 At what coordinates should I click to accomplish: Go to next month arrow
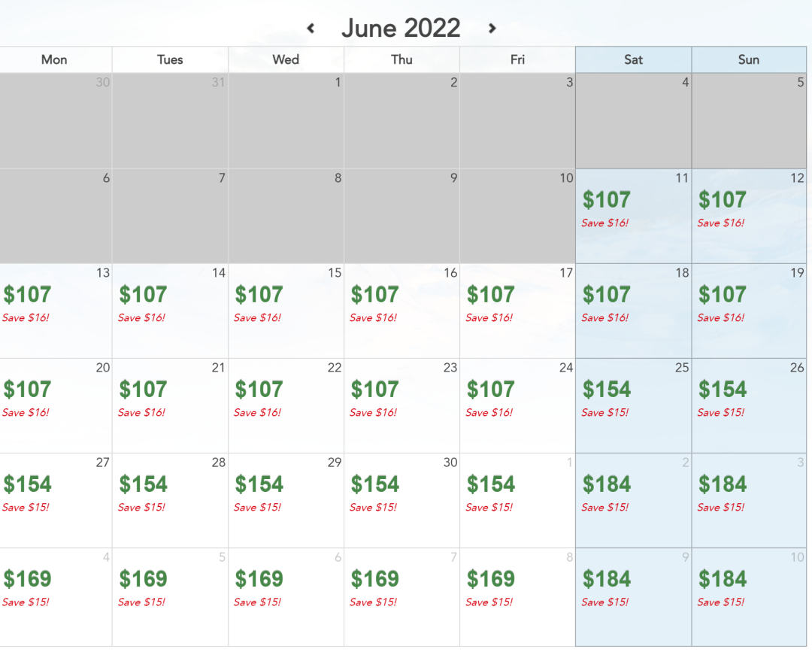(492, 28)
